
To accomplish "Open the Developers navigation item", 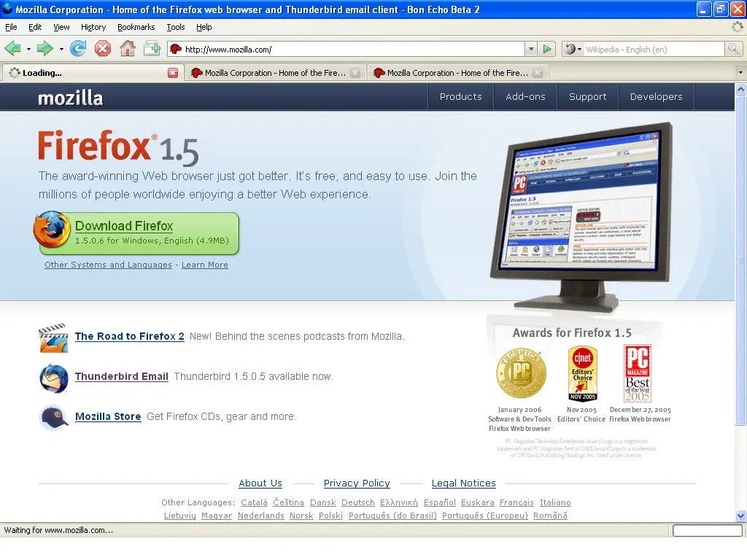I will coord(656,97).
